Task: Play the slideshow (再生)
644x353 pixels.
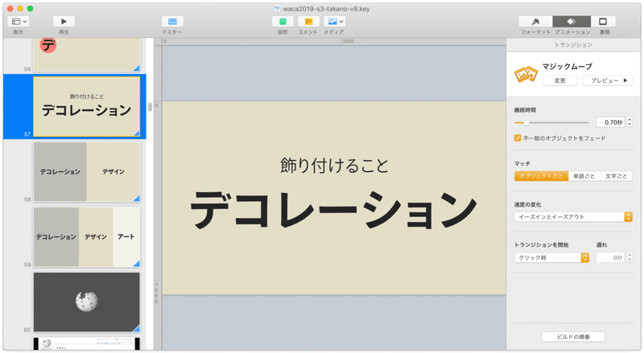Action: (64, 22)
